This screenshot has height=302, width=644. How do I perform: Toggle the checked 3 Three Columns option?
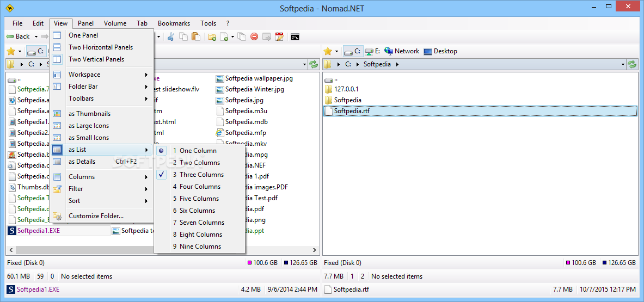200,174
